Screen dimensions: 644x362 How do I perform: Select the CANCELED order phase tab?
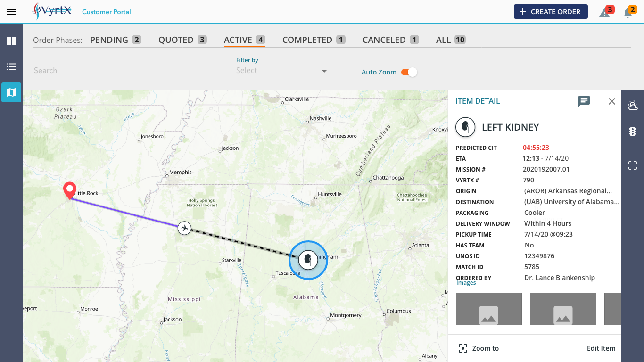[x=391, y=40]
